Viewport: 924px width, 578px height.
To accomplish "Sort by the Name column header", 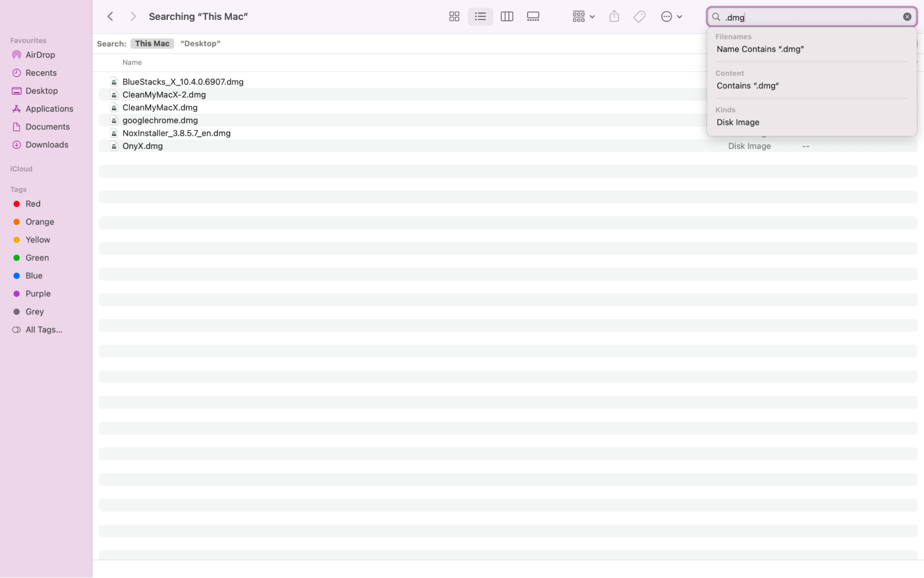I will [x=132, y=62].
